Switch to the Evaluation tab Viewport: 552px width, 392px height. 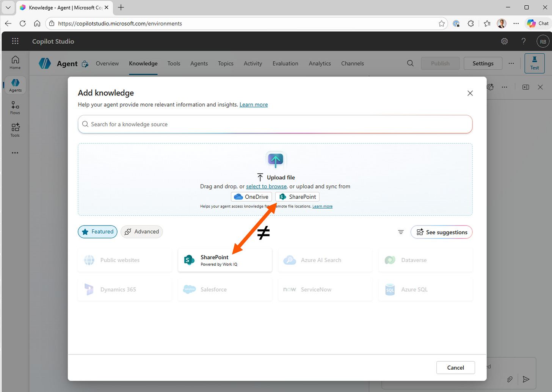point(285,63)
